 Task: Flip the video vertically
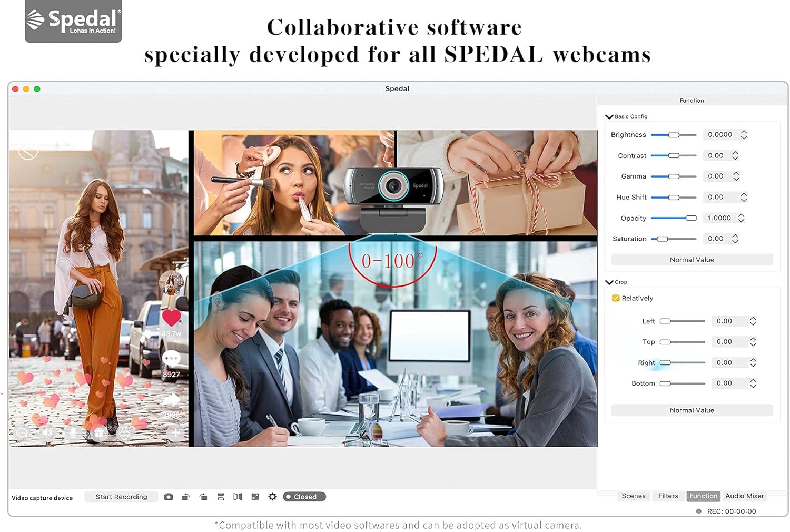[221, 496]
